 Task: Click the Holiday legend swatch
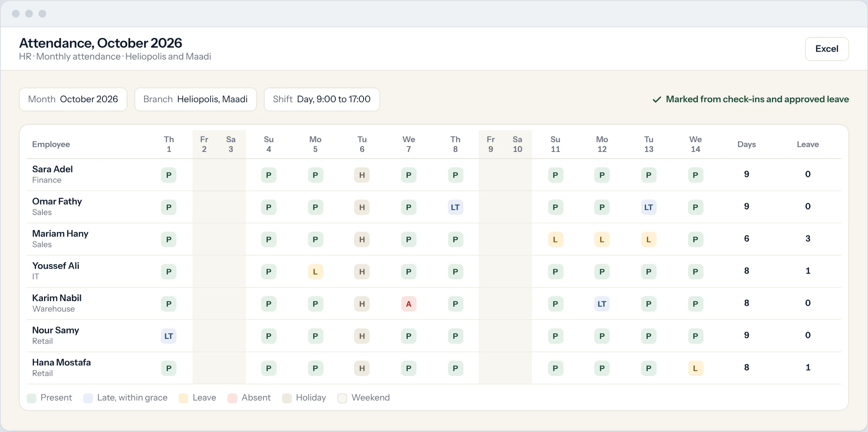click(287, 398)
